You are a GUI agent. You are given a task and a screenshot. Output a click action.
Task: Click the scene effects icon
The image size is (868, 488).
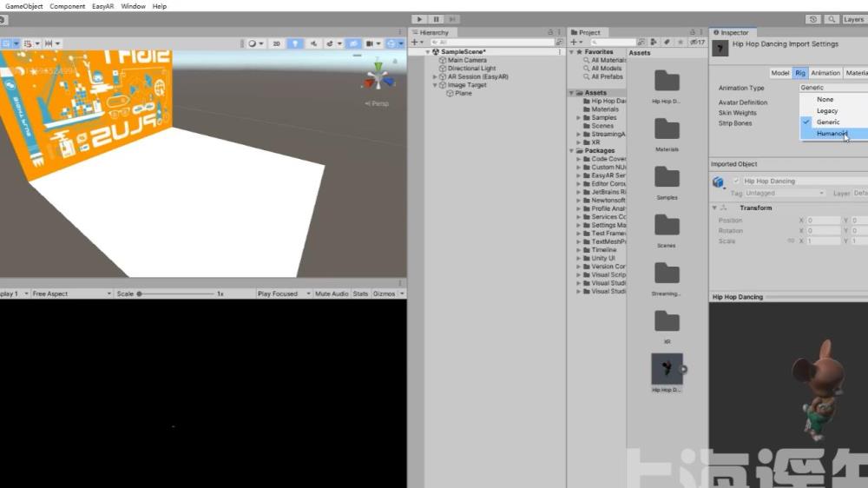click(330, 43)
